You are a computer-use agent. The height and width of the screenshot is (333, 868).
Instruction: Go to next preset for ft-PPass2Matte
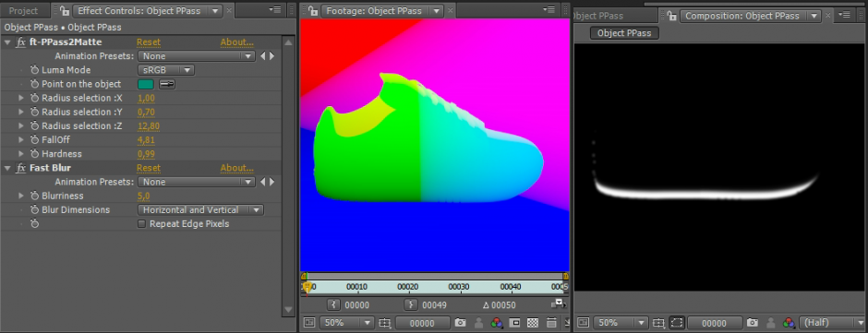[x=271, y=56]
